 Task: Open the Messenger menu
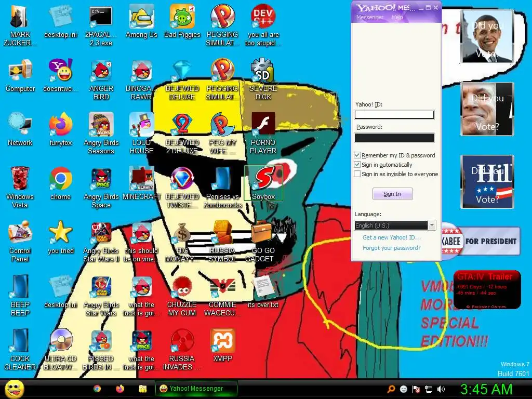(369, 17)
